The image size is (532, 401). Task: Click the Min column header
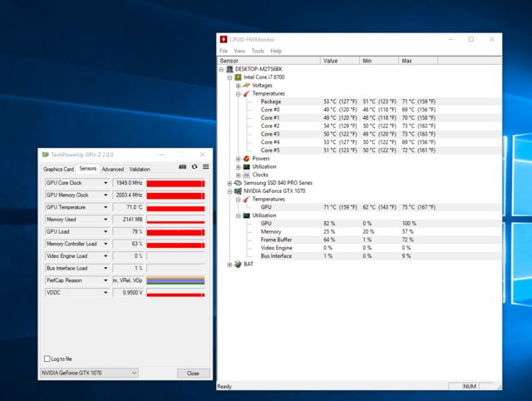click(379, 61)
